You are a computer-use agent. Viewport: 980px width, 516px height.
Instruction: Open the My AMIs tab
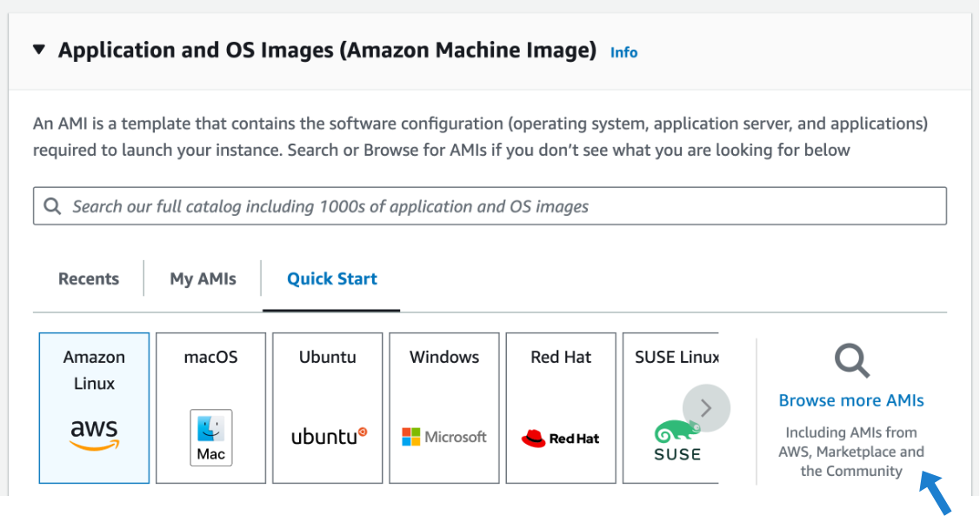click(203, 279)
